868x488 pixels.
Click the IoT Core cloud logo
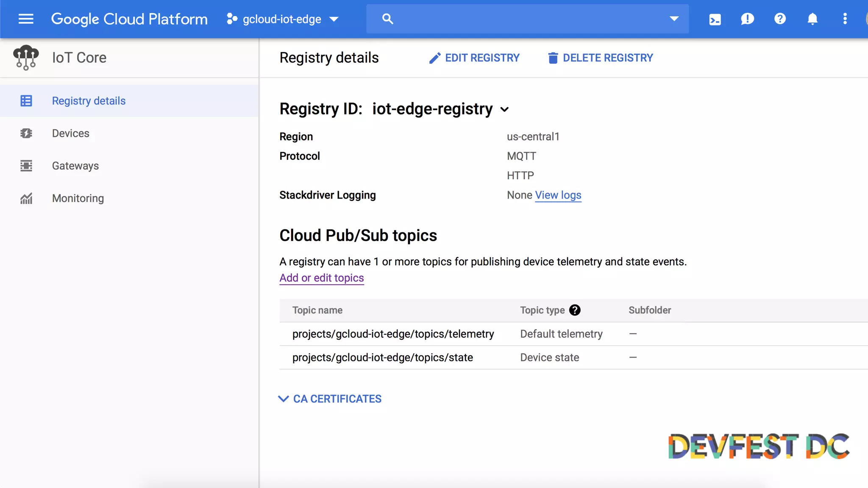(x=26, y=58)
